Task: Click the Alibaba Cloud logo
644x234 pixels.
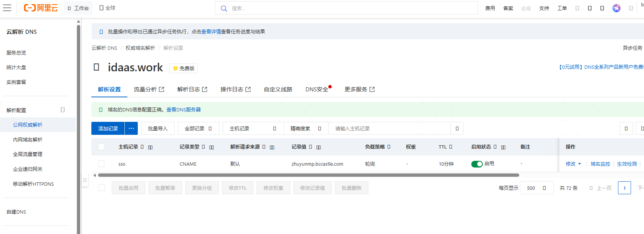Action: (41, 8)
